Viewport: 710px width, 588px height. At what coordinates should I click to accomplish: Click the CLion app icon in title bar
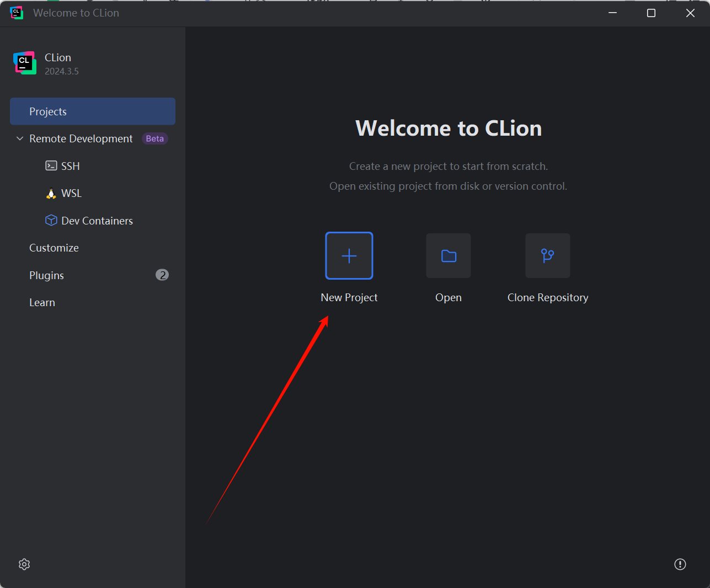tap(15, 12)
